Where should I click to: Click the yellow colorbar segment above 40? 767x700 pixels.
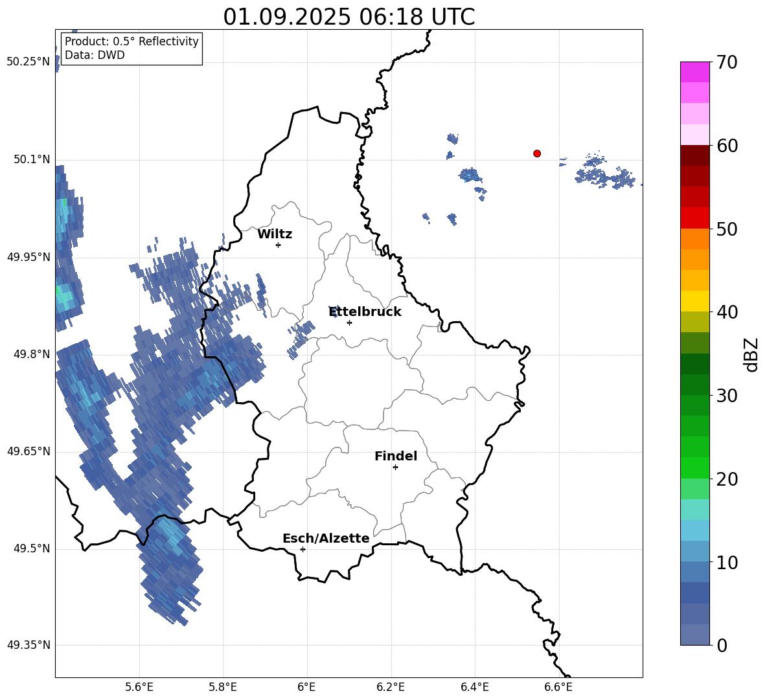(694, 301)
